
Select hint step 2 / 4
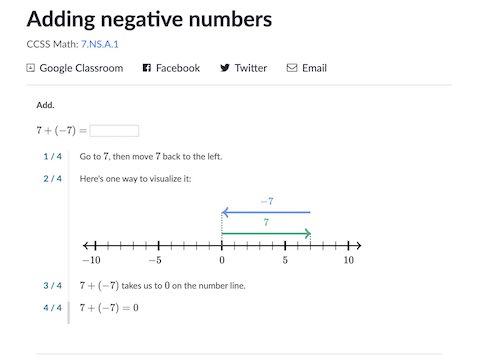[53, 179]
